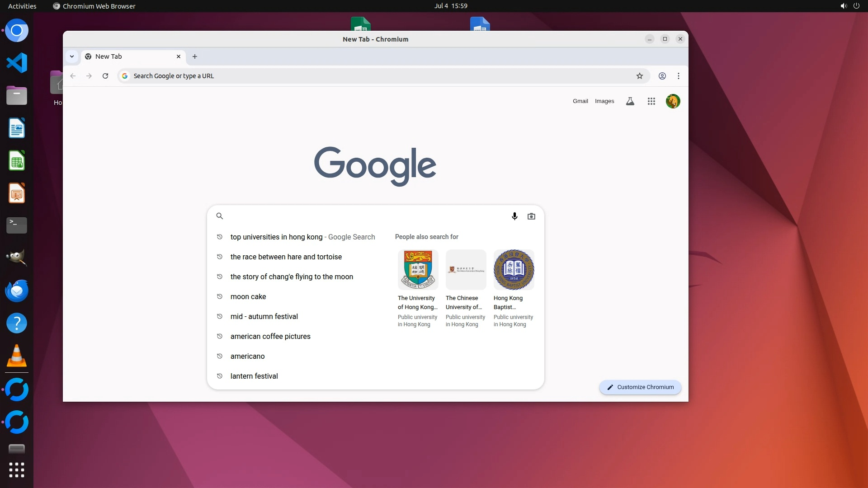Open the Images link

click(604, 101)
